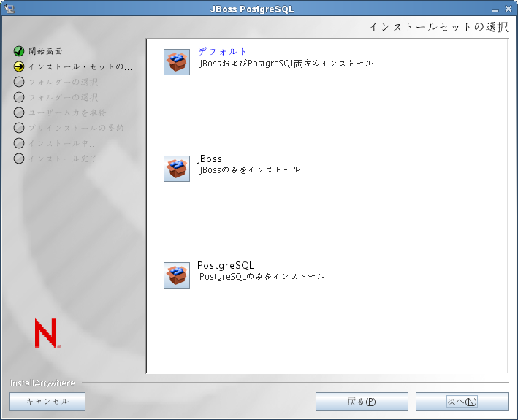Select the デフォルト install set title
518x420 pixels.
pos(222,52)
